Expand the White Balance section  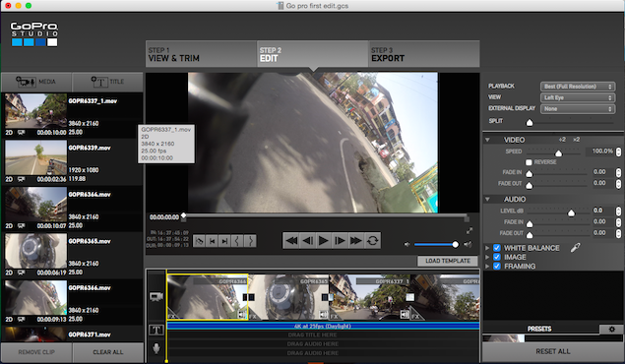[487, 248]
